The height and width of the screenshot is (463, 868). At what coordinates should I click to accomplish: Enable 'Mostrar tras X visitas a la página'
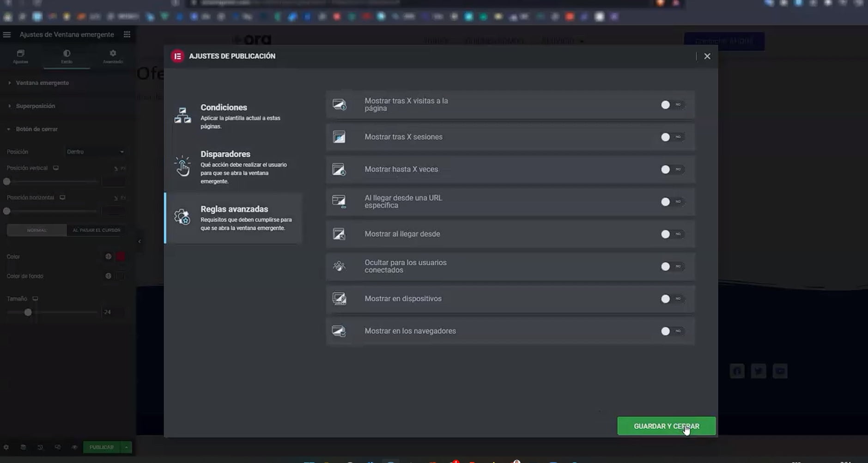click(x=672, y=105)
